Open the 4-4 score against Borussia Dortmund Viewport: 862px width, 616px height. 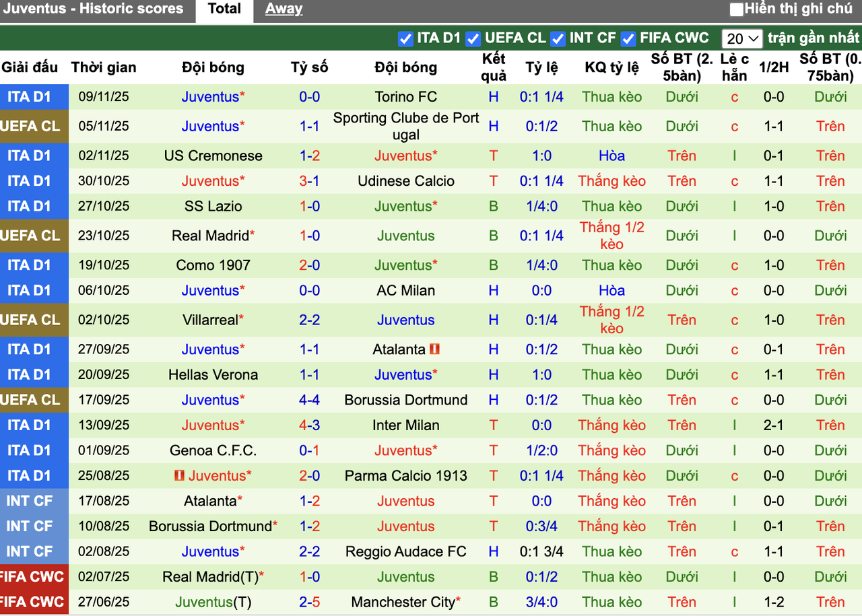point(310,401)
